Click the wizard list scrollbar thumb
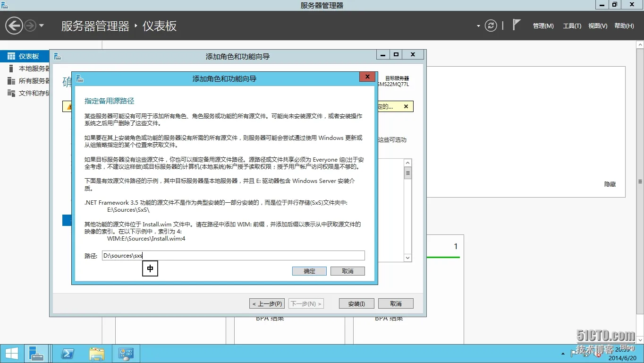This screenshot has height=363, width=644. 408,173
